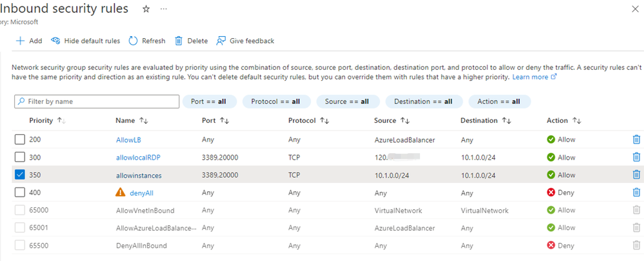This screenshot has height=261, width=644.
Task: Open the Action == all filter
Action: [500, 101]
